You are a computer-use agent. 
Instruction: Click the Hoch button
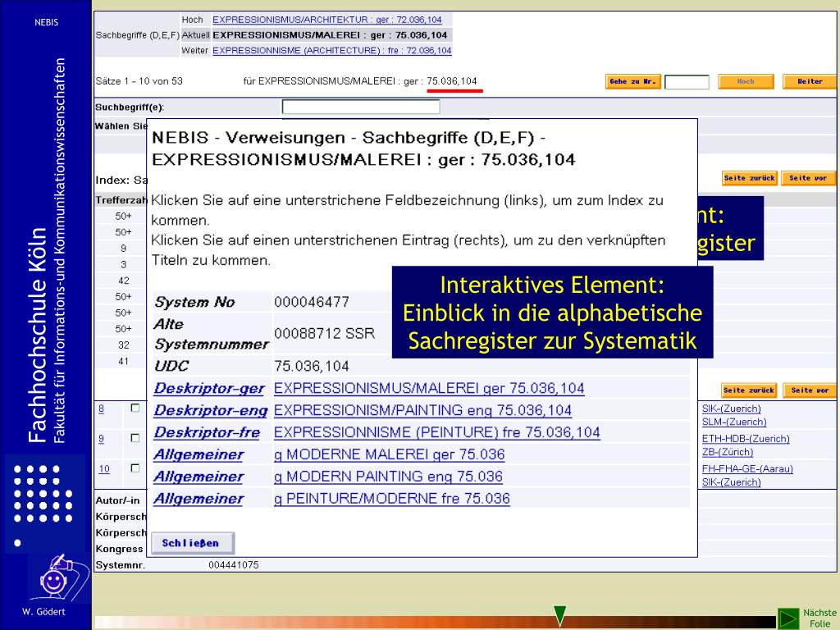point(746,81)
